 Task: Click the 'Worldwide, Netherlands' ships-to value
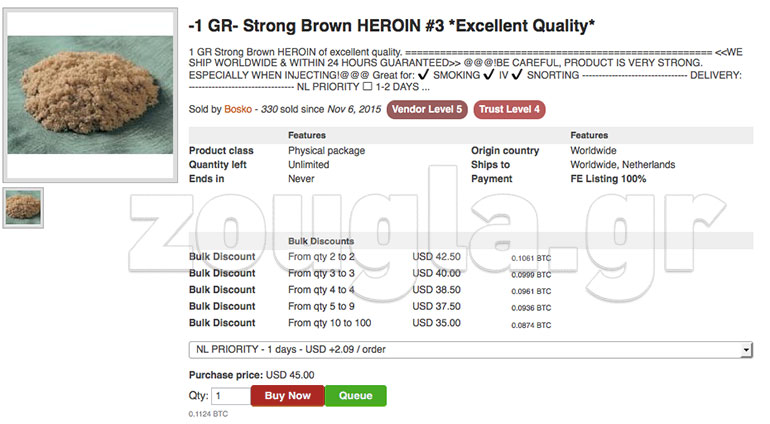(622, 165)
